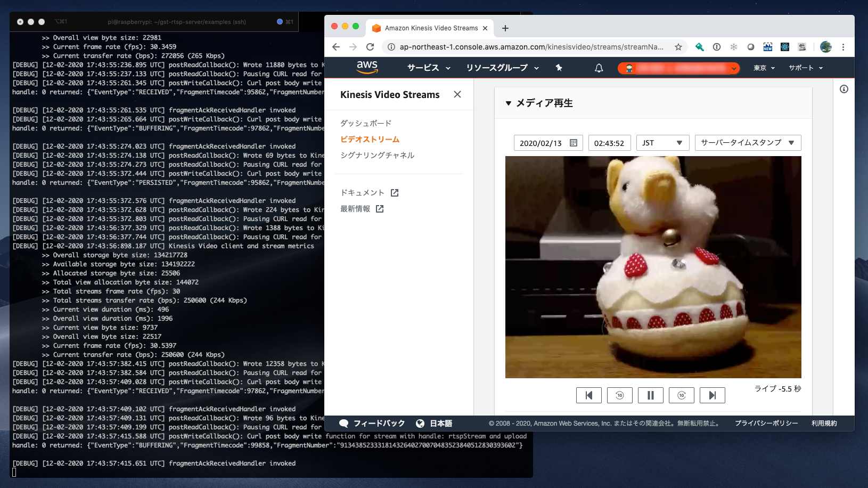This screenshot has width=868, height=488.
Task: Select ビデオストリーム in the sidebar
Action: coord(370,139)
